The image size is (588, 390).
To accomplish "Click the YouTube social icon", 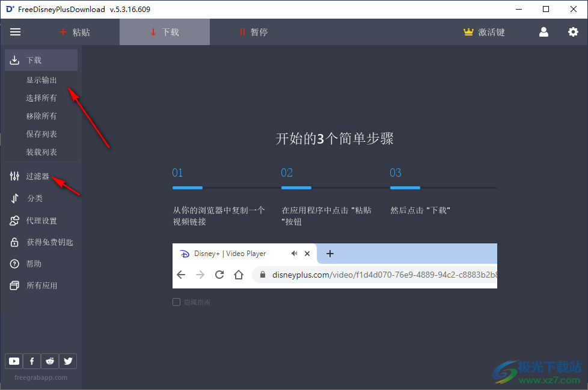I will tap(14, 361).
